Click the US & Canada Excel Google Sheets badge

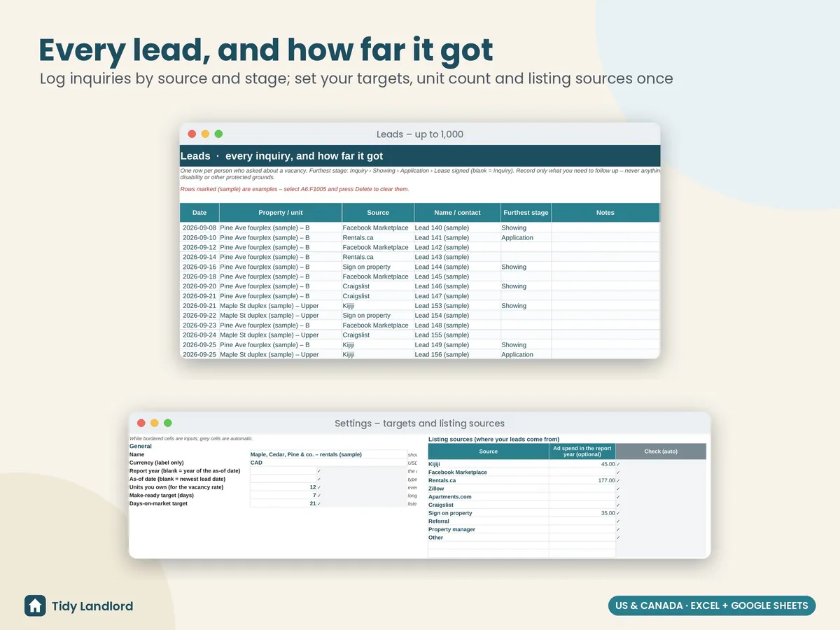pos(712,605)
